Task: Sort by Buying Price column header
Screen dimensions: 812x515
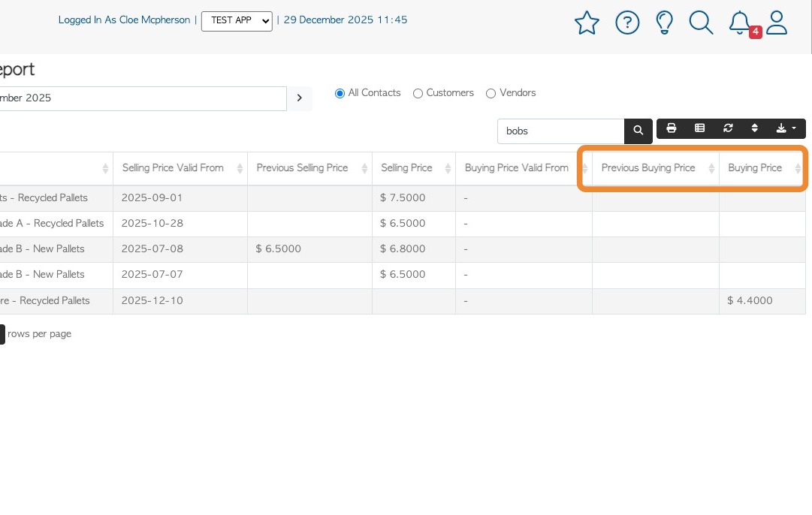Action: click(x=762, y=168)
